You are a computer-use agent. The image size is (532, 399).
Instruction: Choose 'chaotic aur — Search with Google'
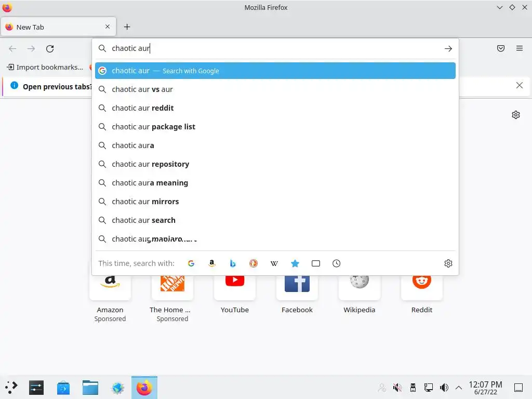(x=275, y=71)
